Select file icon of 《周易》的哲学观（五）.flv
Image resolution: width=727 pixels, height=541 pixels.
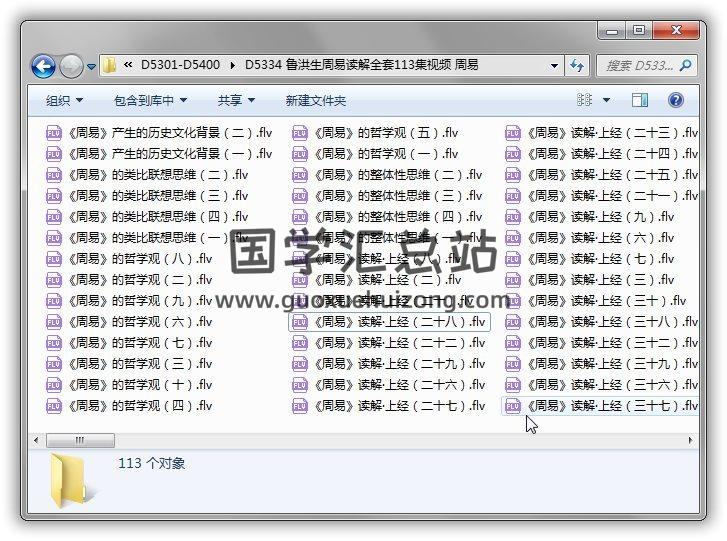(300, 133)
